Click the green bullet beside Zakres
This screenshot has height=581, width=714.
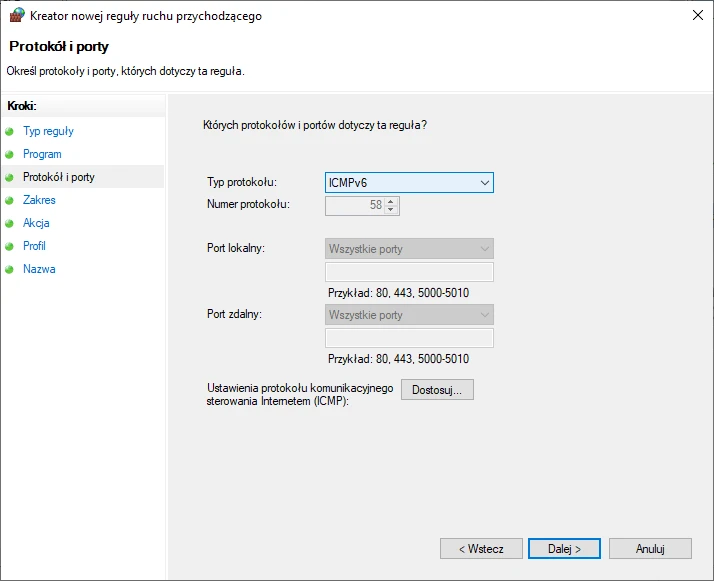coord(9,200)
